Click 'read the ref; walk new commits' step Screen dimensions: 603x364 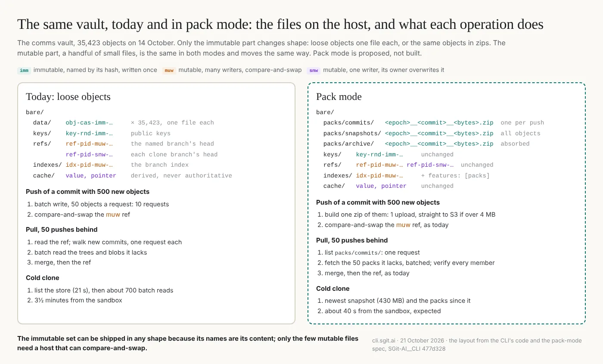coord(108,242)
